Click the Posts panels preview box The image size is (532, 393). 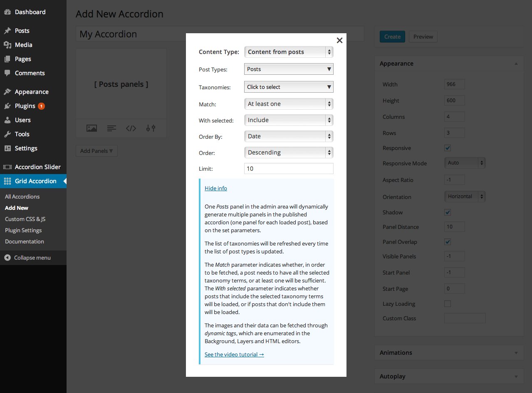coord(121,84)
